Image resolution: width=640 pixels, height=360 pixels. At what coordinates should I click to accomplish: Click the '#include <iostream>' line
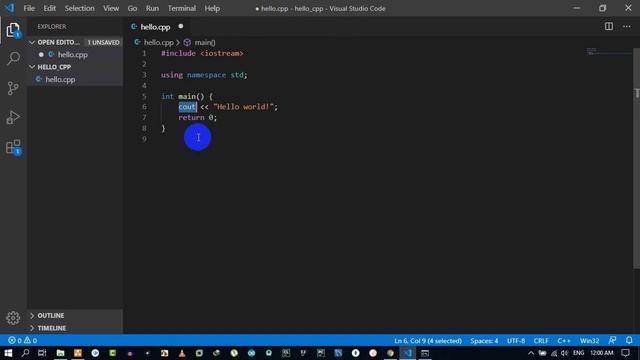point(202,53)
